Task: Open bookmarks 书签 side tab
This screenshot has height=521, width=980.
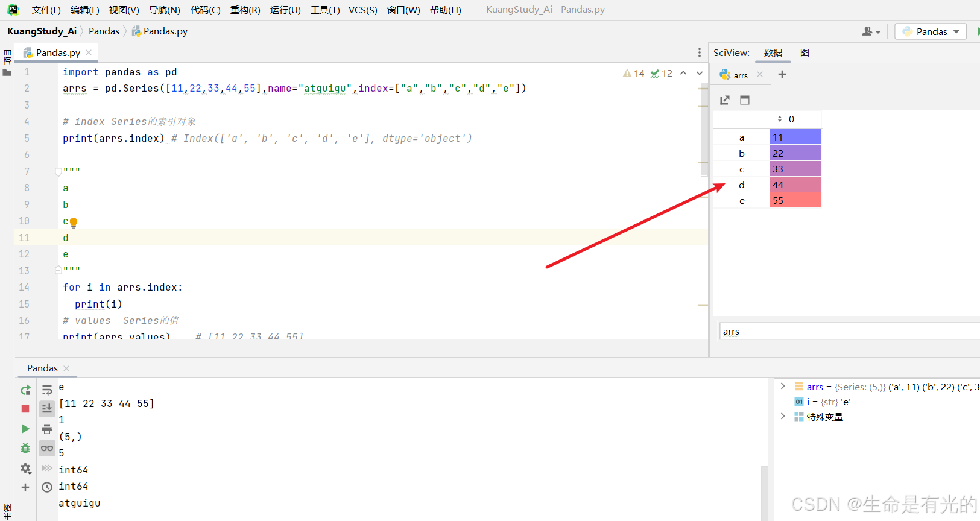Action: tap(7, 511)
